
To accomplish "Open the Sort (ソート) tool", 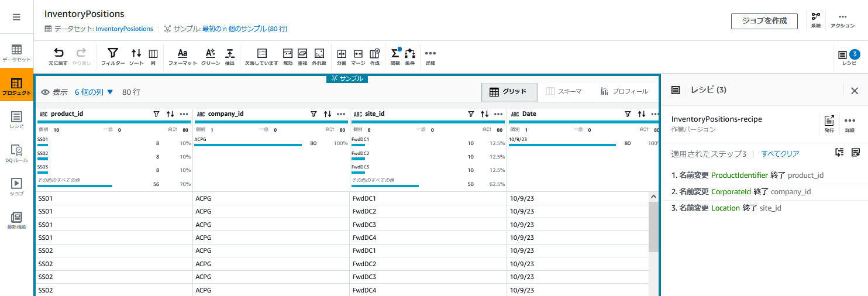I will coord(136,56).
